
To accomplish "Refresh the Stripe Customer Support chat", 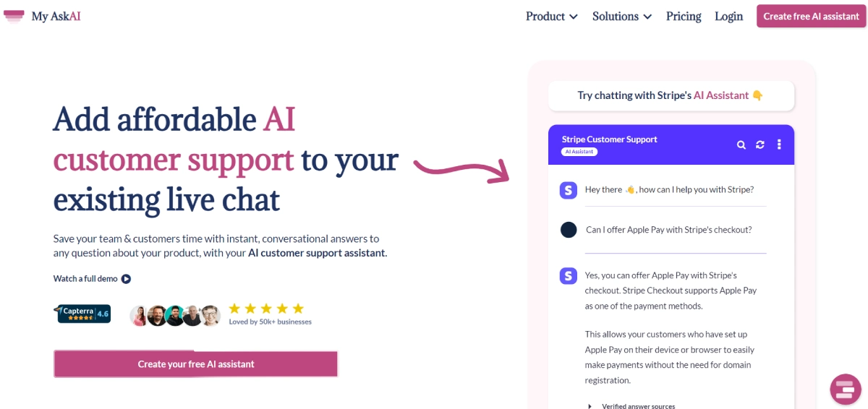I will click(x=760, y=145).
